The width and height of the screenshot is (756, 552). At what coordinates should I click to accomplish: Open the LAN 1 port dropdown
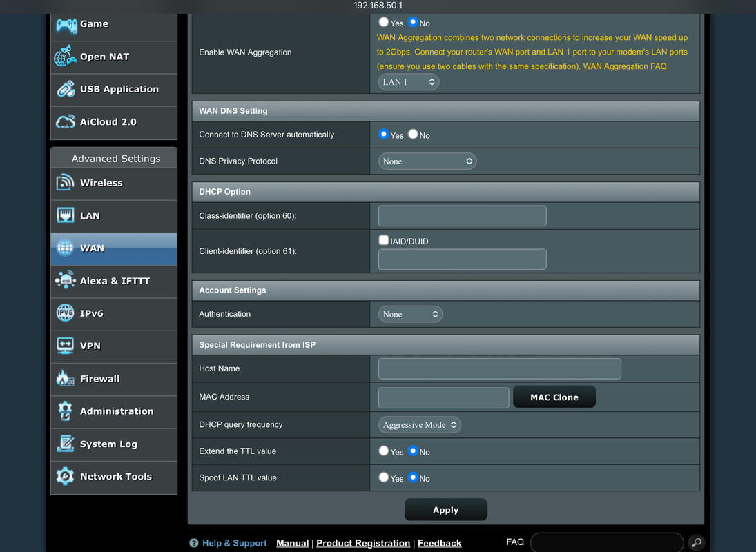tap(408, 82)
